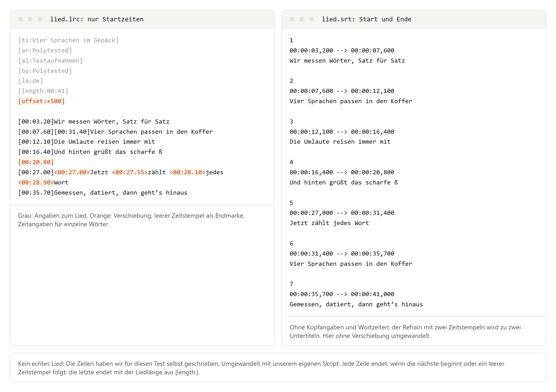Screen dimensions: 556x392
Task: Click the '[la:de]' language tag
Action: (x=31, y=81)
